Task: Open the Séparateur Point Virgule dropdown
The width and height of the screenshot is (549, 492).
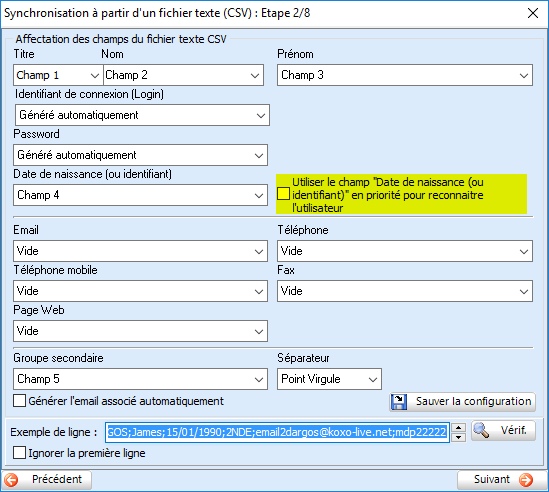Action: (329, 379)
